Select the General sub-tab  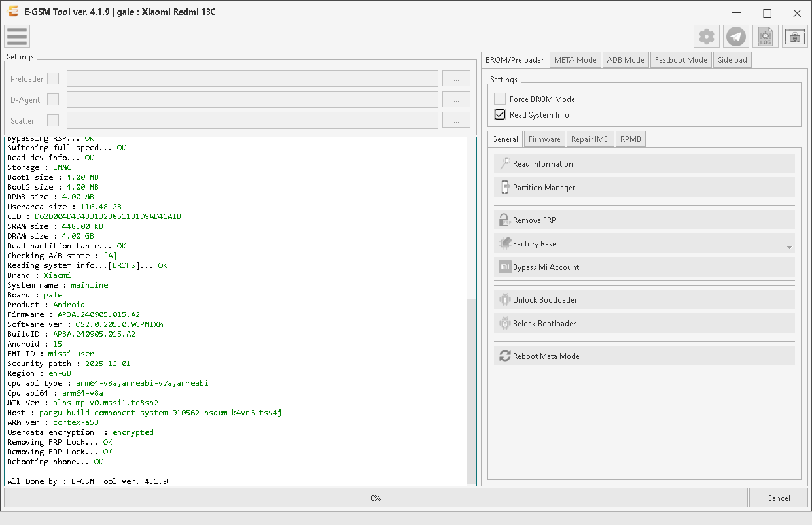pyautogui.click(x=505, y=139)
